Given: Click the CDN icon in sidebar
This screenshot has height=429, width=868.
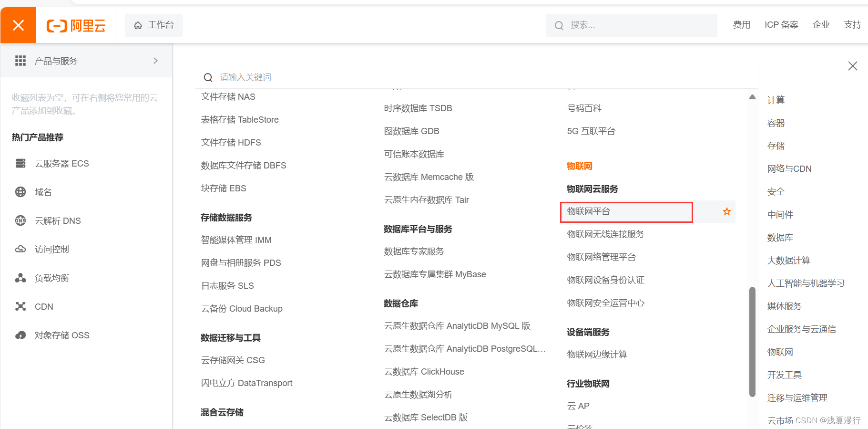Looking at the screenshot, I should (20, 306).
